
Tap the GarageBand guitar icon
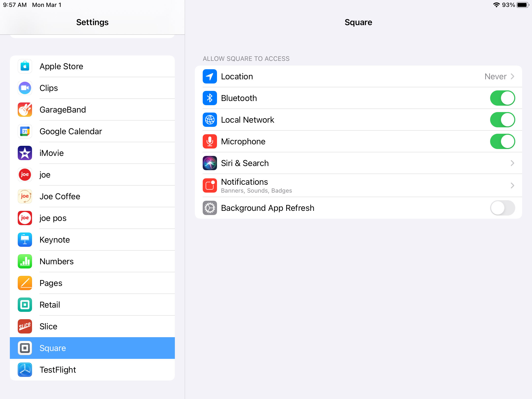[25, 110]
